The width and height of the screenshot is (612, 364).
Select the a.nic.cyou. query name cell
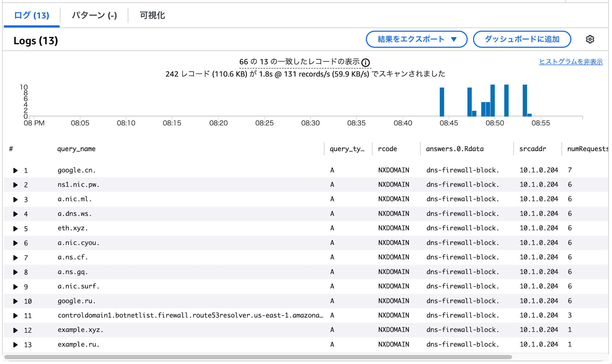click(79, 243)
